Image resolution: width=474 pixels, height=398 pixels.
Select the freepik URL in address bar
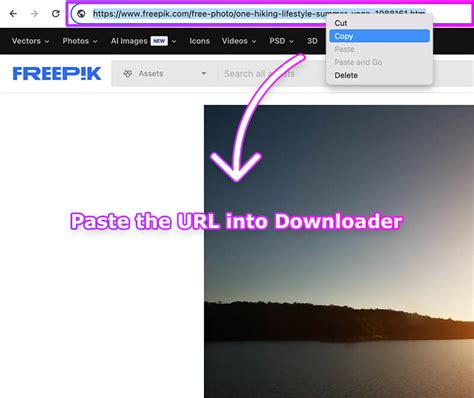(259, 14)
